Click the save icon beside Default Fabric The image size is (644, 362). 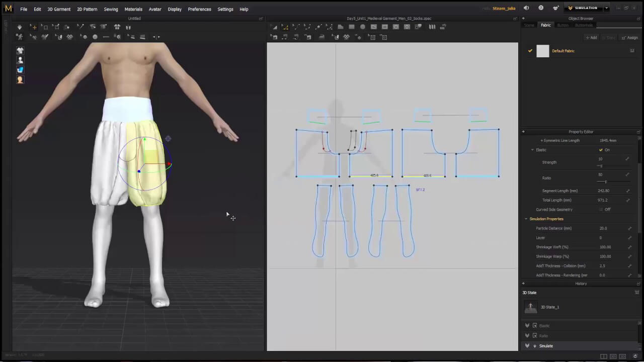pyautogui.click(x=632, y=51)
